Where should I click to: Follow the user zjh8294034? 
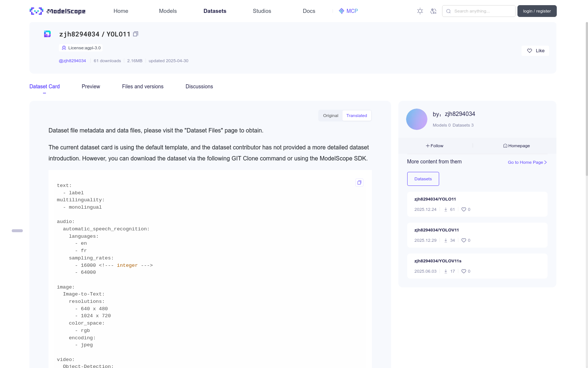[435, 146]
